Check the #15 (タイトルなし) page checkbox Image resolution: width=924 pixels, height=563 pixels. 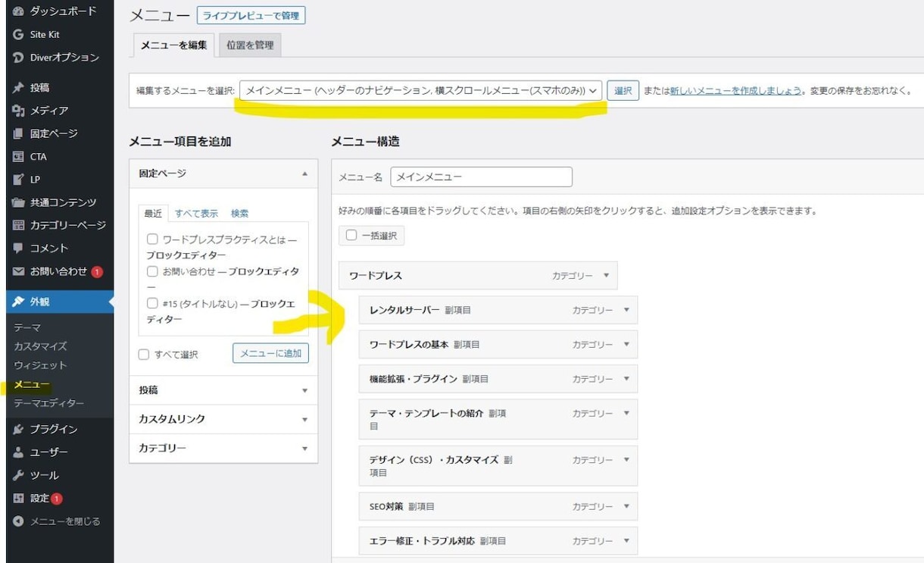tap(152, 303)
